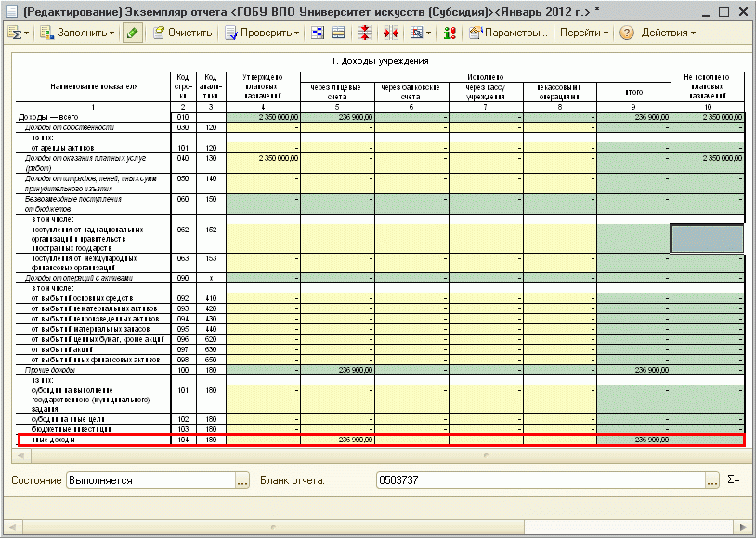Click the traffic light status icon
Viewport: 756px width, 538px height.
click(450, 33)
